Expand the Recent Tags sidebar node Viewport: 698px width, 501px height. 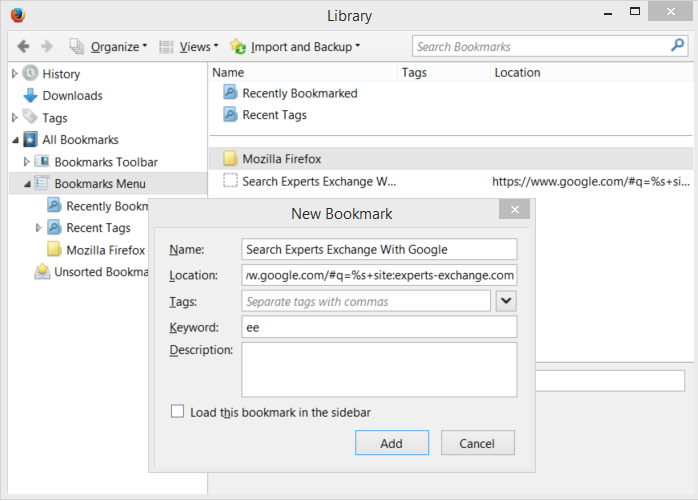click(x=38, y=228)
